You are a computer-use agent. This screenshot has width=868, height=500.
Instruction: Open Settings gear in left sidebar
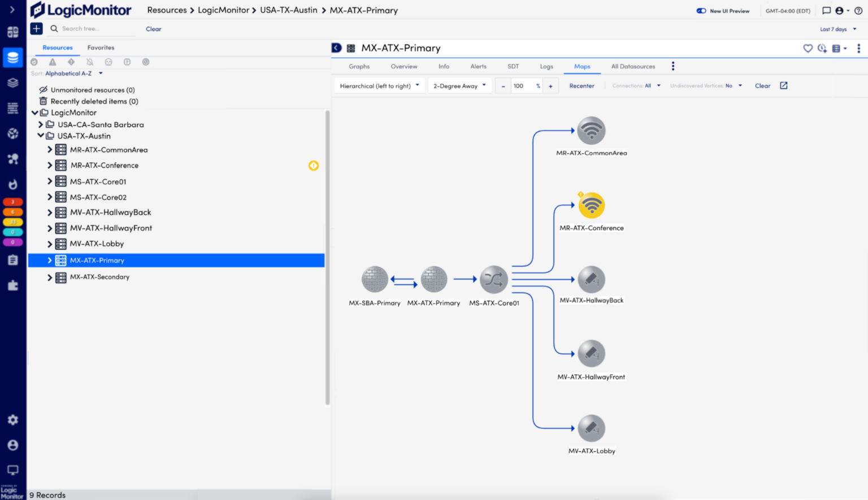tap(13, 420)
